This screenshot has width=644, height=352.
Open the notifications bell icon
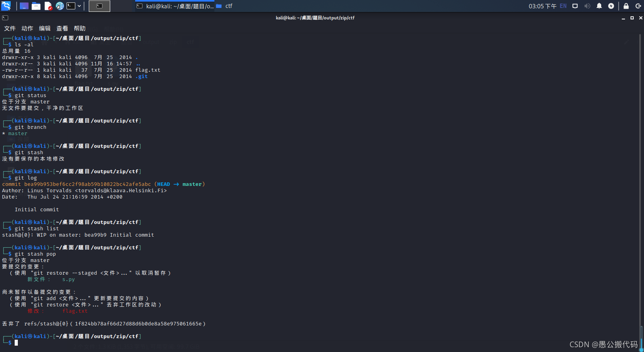click(x=599, y=6)
